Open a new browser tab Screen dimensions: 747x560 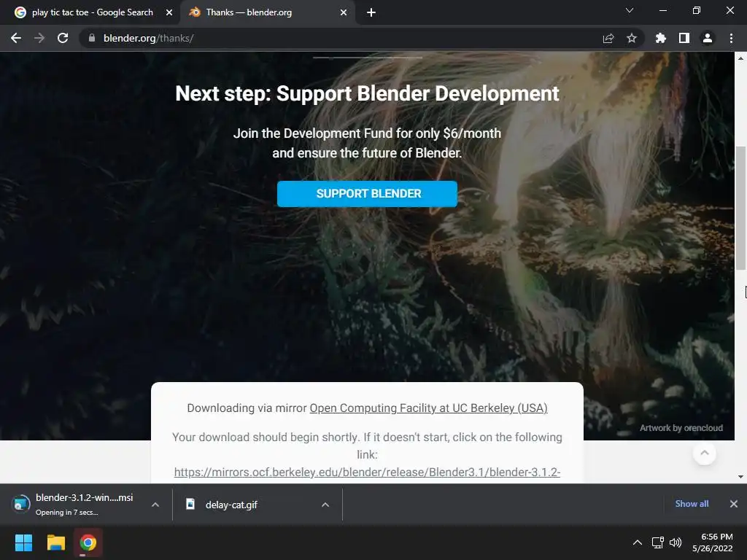(x=371, y=12)
